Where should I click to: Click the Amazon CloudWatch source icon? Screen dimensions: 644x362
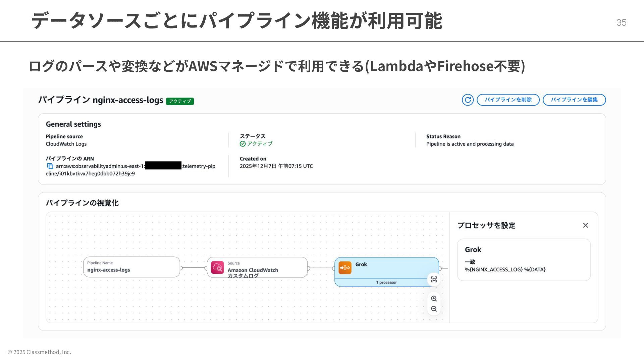pos(217,267)
